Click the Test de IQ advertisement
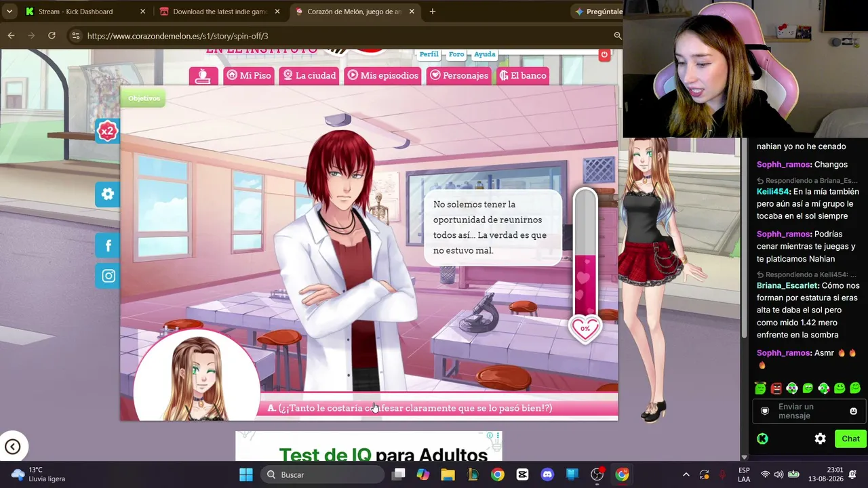Viewport: 868px width, 488px height. coord(369,447)
